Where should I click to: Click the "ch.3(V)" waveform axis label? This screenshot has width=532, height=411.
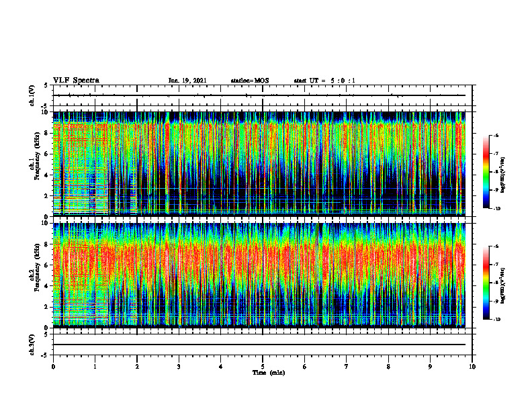[32, 345]
